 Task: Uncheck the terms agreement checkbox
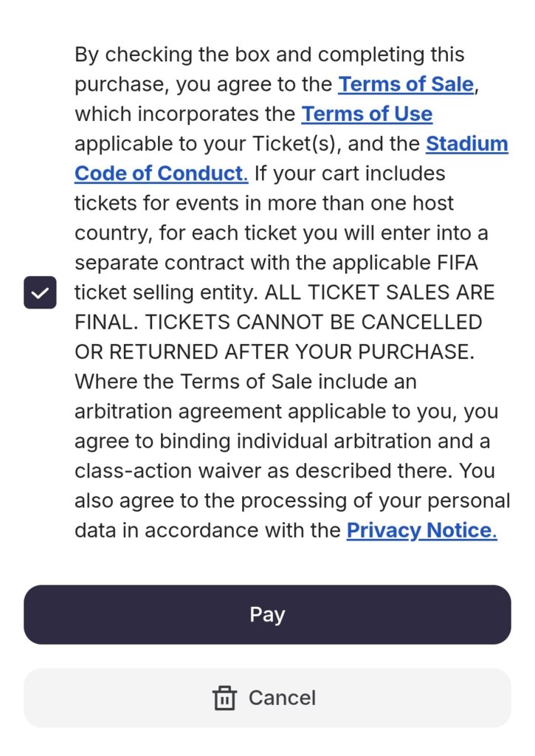(x=40, y=292)
